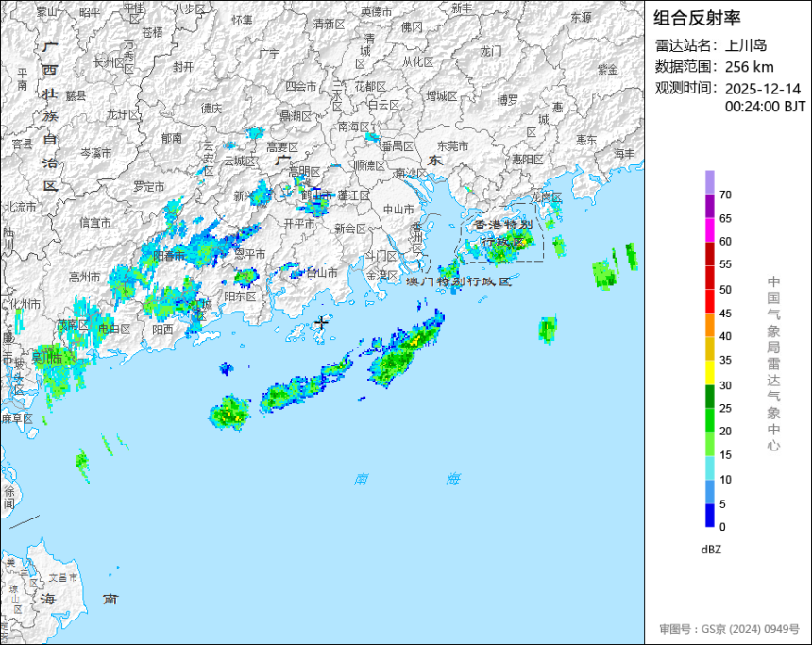Click the title text 组合反射率
The height and width of the screenshot is (645, 812).
(x=697, y=18)
